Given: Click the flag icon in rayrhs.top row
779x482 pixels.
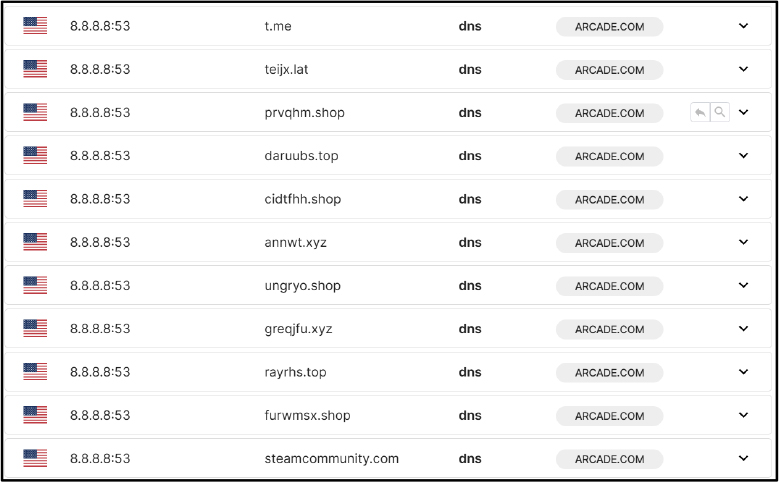Looking at the screenshot, I should [35, 372].
